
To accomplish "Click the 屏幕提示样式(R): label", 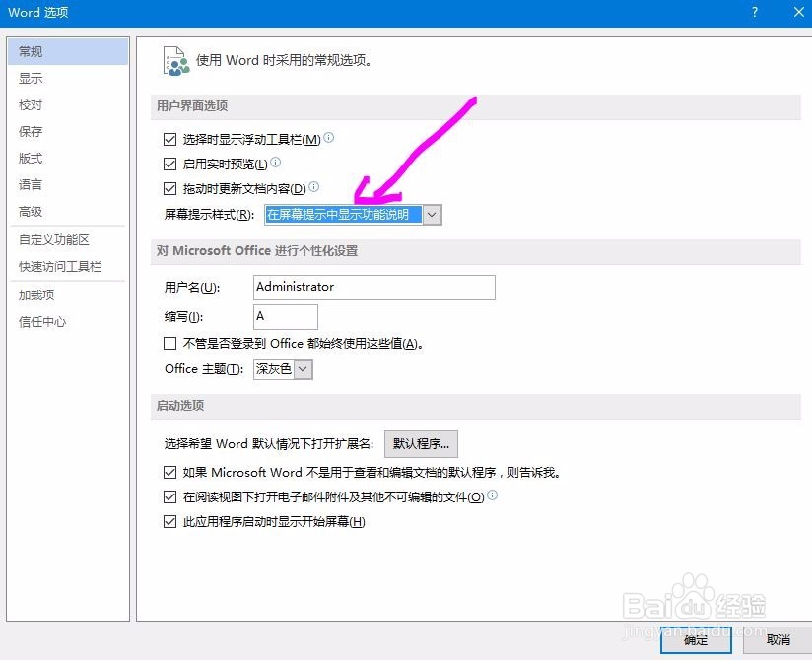I will coord(209,215).
